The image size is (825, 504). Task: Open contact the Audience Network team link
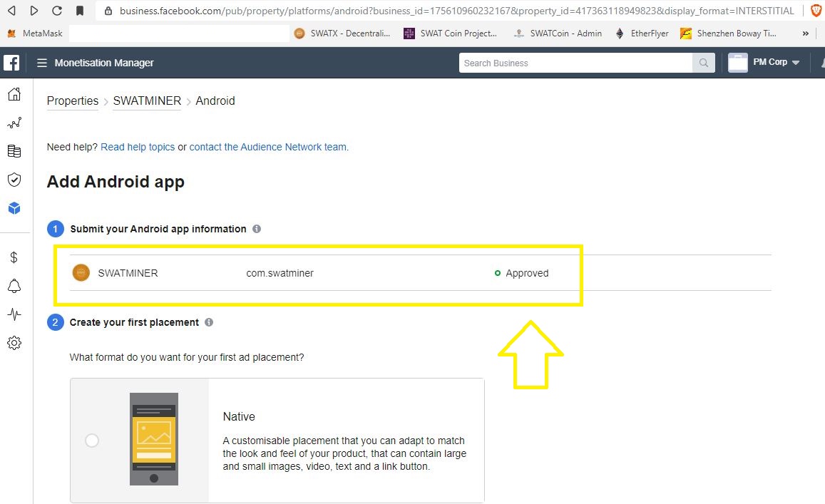coord(268,147)
